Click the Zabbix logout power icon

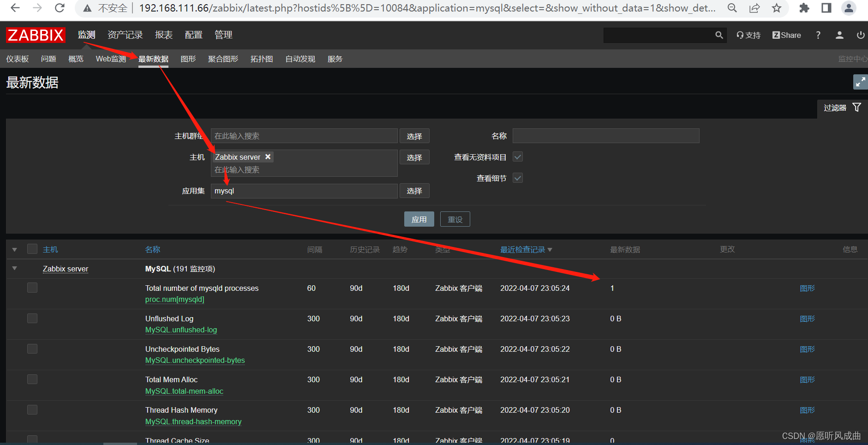(x=861, y=35)
